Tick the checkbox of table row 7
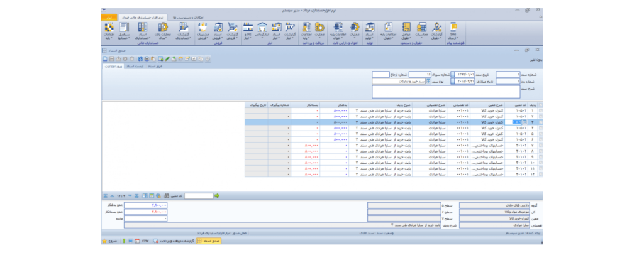The height and width of the screenshot is (253, 644). pyautogui.click(x=540, y=145)
